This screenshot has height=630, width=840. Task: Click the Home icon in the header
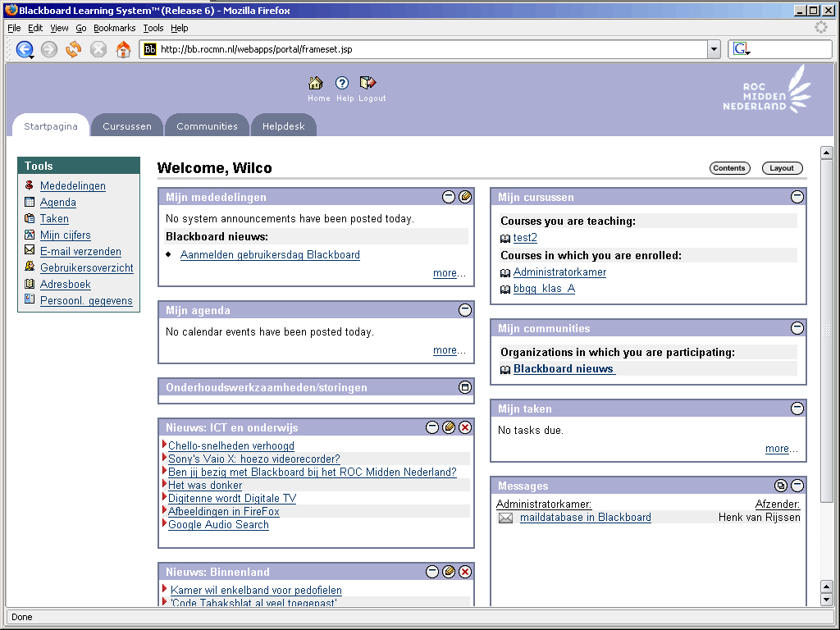tap(316, 83)
